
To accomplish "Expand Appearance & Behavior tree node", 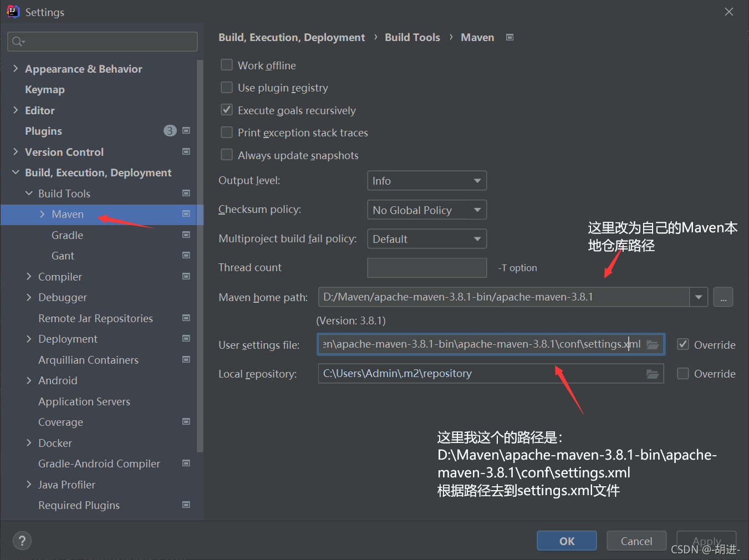I will (16, 68).
